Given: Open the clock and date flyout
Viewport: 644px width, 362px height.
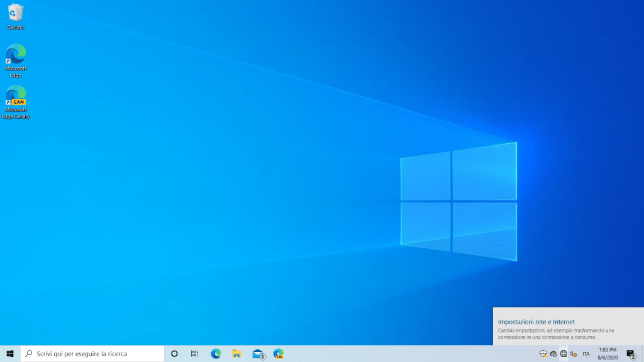Looking at the screenshot, I should [608, 354].
